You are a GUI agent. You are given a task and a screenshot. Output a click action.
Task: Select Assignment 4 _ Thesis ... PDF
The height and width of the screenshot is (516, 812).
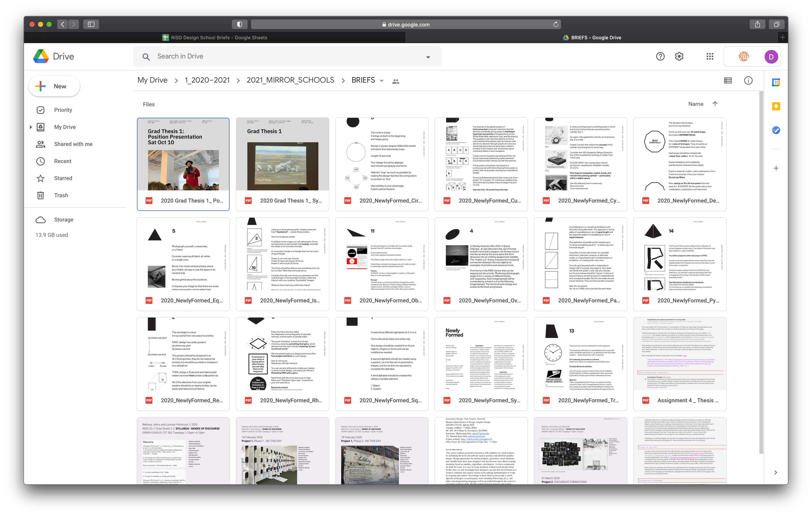coord(680,364)
